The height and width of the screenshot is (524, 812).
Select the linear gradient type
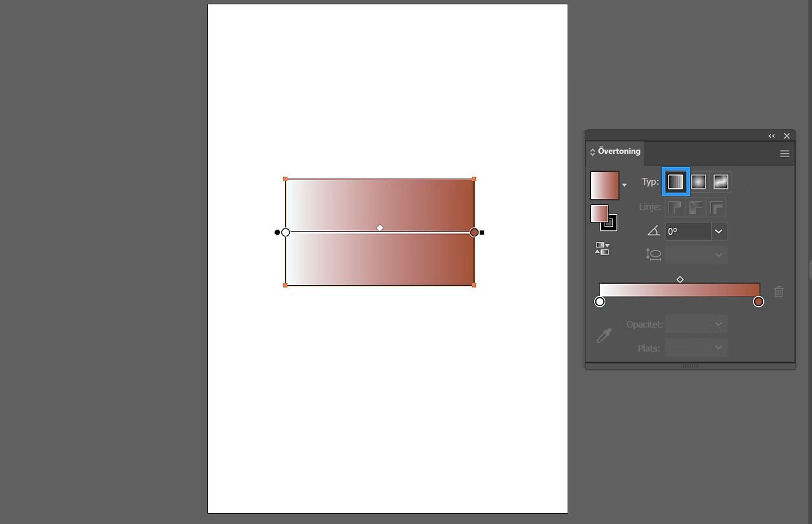pos(675,181)
